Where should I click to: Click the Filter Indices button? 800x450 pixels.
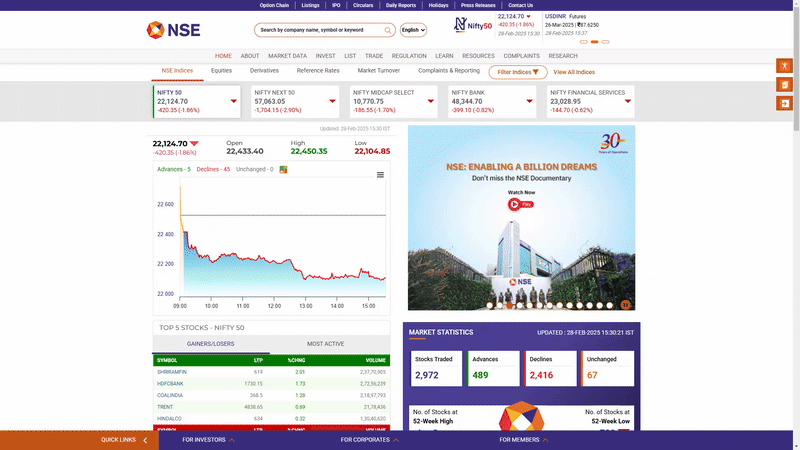point(518,72)
